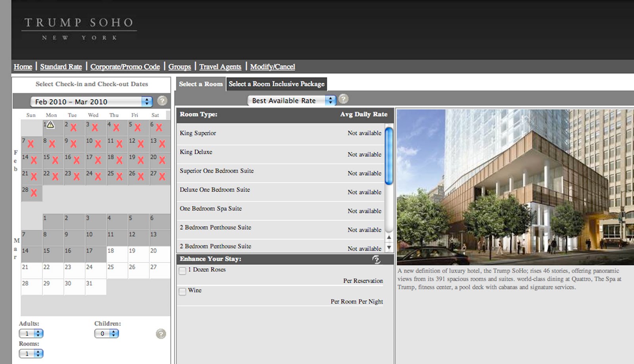Select One Bedroom Spa Suite room type
This screenshot has width=634, height=364.
click(x=211, y=209)
